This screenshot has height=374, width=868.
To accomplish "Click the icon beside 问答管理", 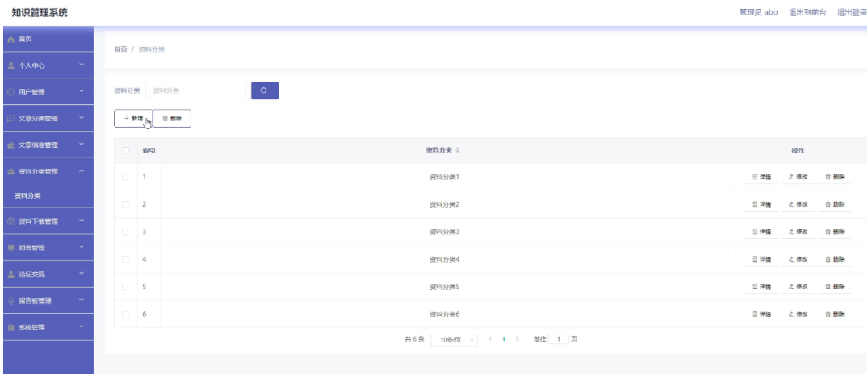I will (x=11, y=248).
